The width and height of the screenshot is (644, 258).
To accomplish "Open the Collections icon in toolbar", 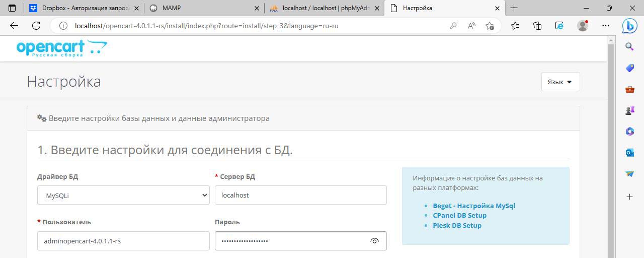I will (x=537, y=26).
